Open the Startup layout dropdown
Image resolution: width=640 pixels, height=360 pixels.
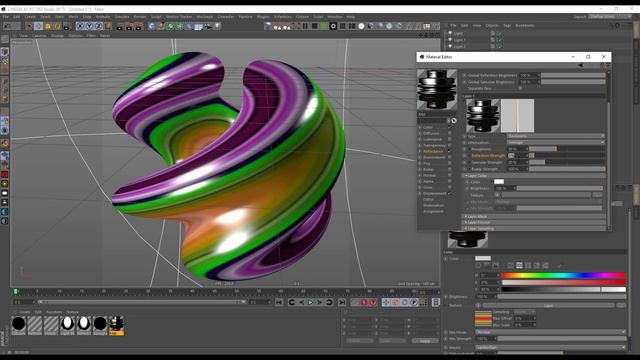(x=610, y=17)
